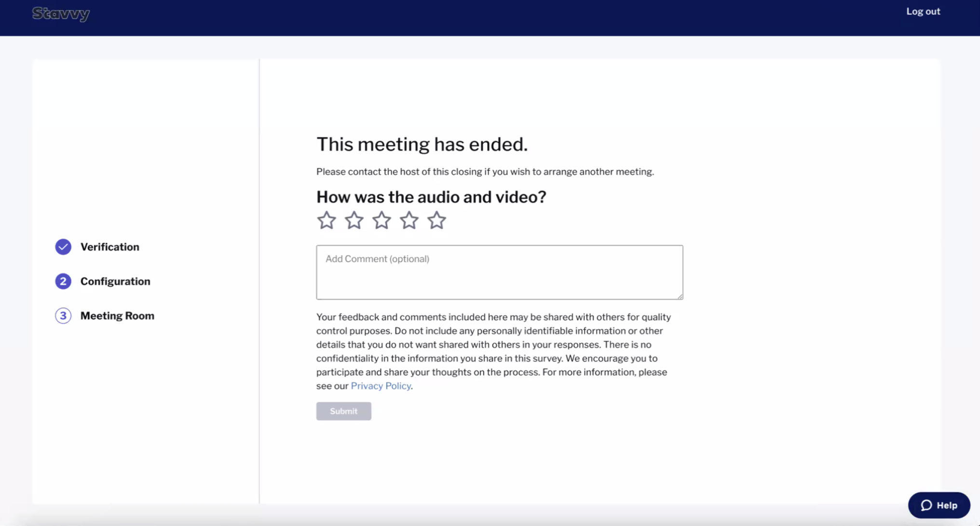Screen dimensions: 980x526
Task: Rate audio and video two stars
Action: click(354, 220)
